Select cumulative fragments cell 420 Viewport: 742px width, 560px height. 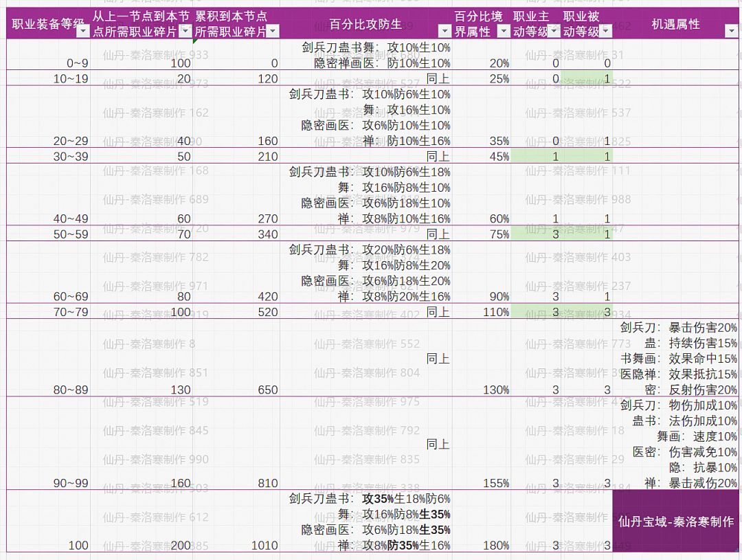coord(236,272)
